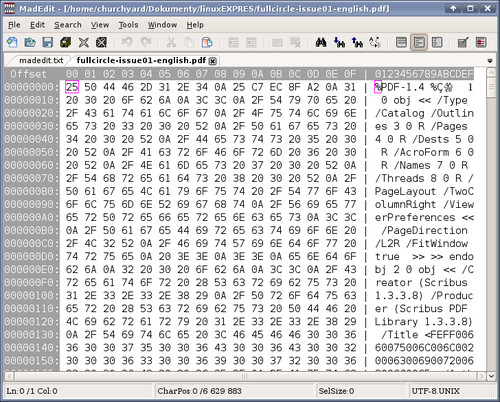Click the New File toolbar icon
This screenshot has width=500, height=402.
pos(12,42)
